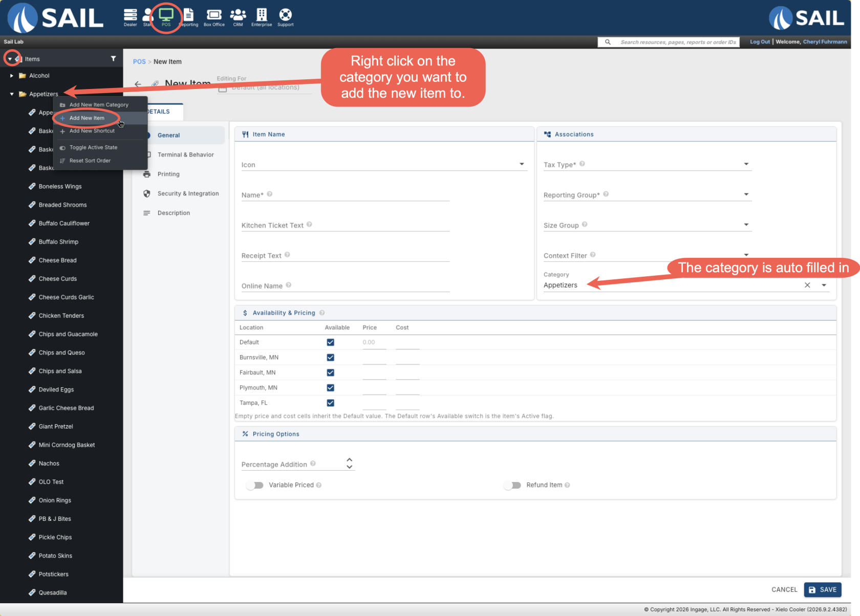Open the Enterprise building icon
Viewport: 860px width, 616px height.
pyautogui.click(x=262, y=17)
